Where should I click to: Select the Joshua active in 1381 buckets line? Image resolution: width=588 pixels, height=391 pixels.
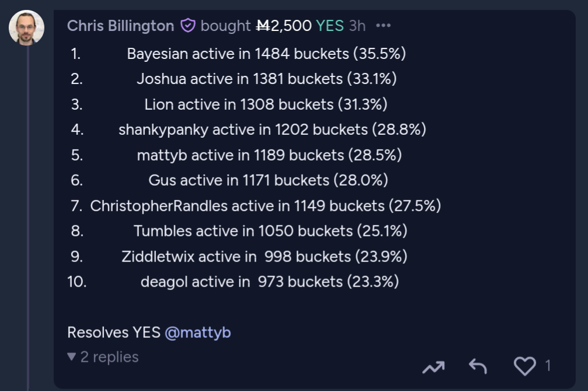point(267,79)
